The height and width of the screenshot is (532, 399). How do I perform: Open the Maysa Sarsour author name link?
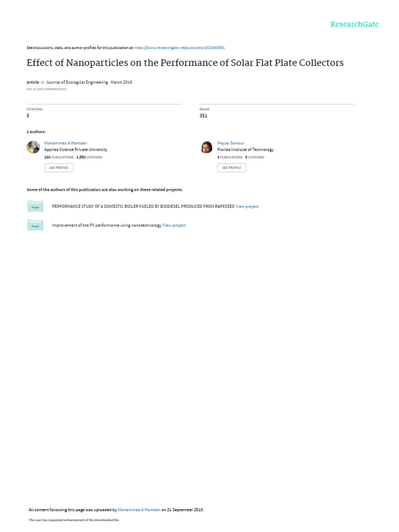[231, 143]
